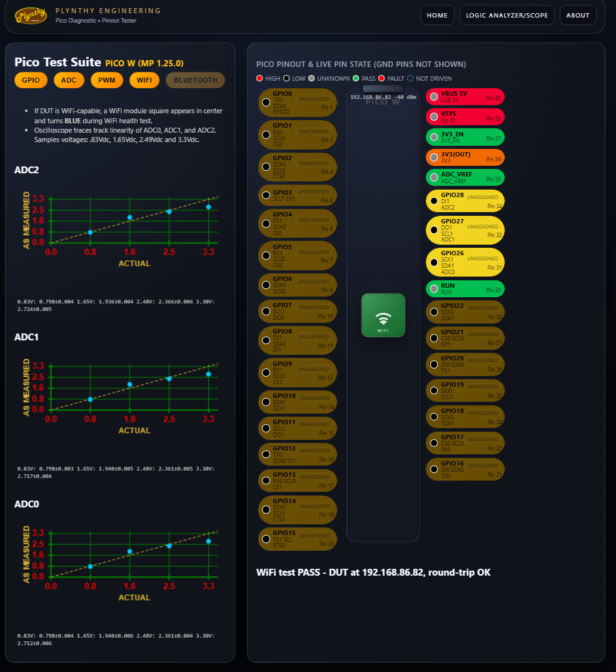Open the HOME page
Viewport: 616px width, 672px height.
pos(437,16)
